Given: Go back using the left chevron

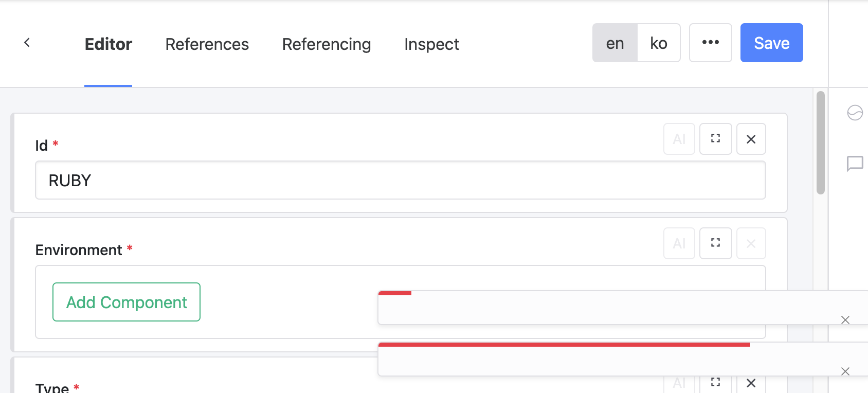Looking at the screenshot, I should (x=27, y=43).
